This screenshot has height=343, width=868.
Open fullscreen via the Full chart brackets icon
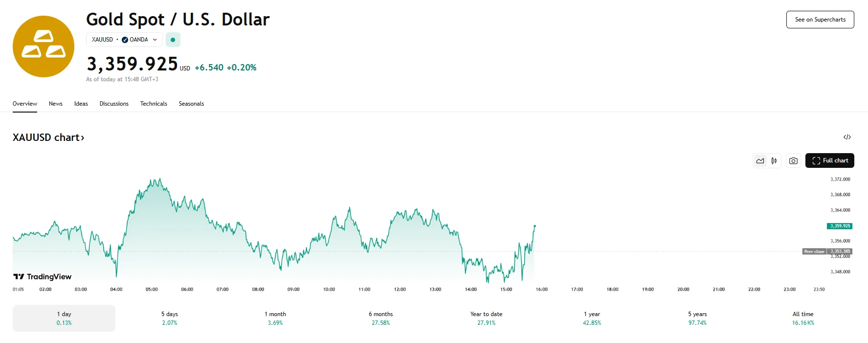(x=816, y=160)
